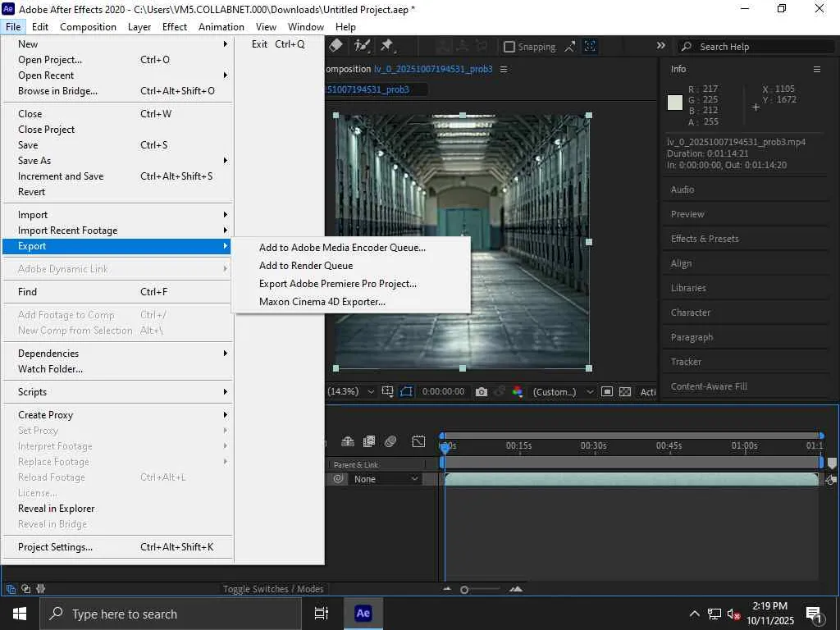The image size is (840, 630).
Task: Click the timeline zoom slider
Action: tap(465, 590)
